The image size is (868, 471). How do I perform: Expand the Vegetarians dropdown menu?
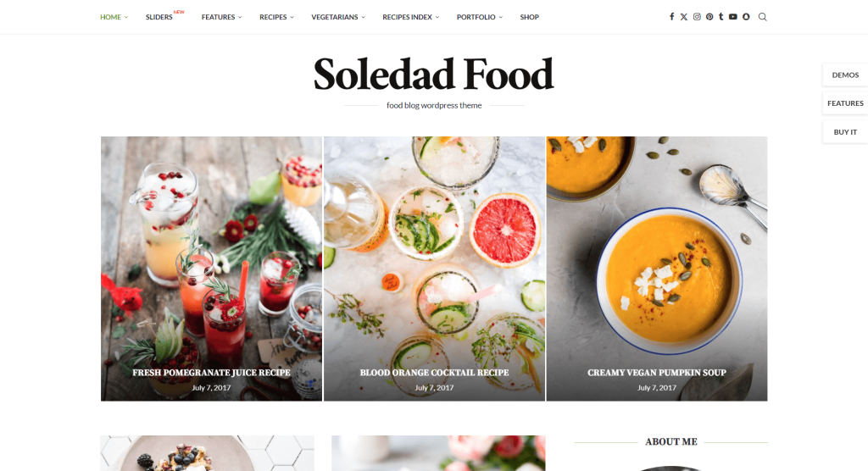coord(338,17)
